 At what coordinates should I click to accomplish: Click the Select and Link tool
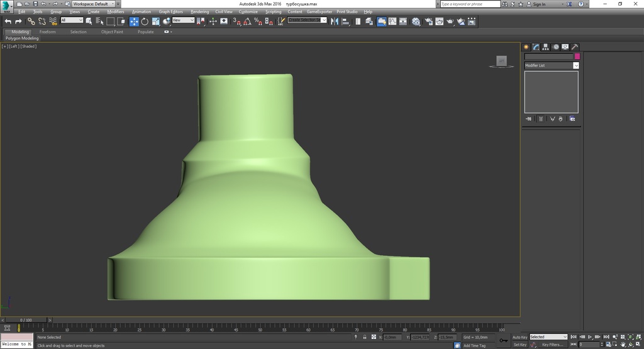(x=31, y=21)
